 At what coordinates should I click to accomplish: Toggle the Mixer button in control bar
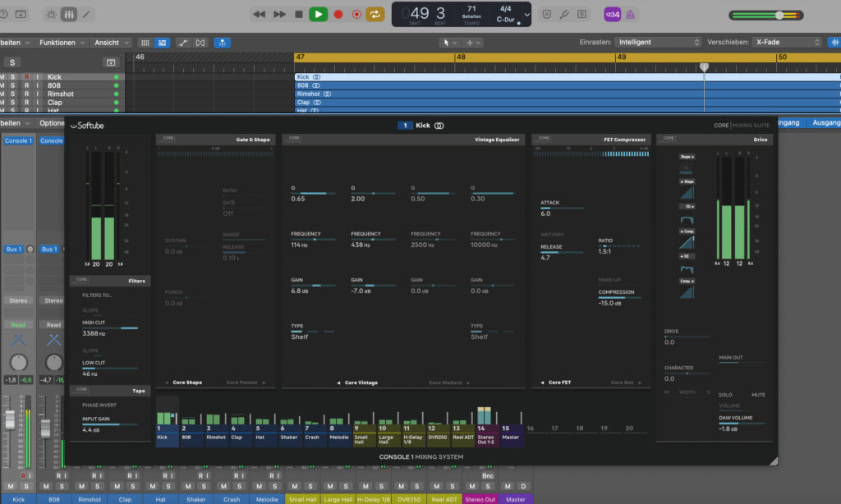(69, 15)
